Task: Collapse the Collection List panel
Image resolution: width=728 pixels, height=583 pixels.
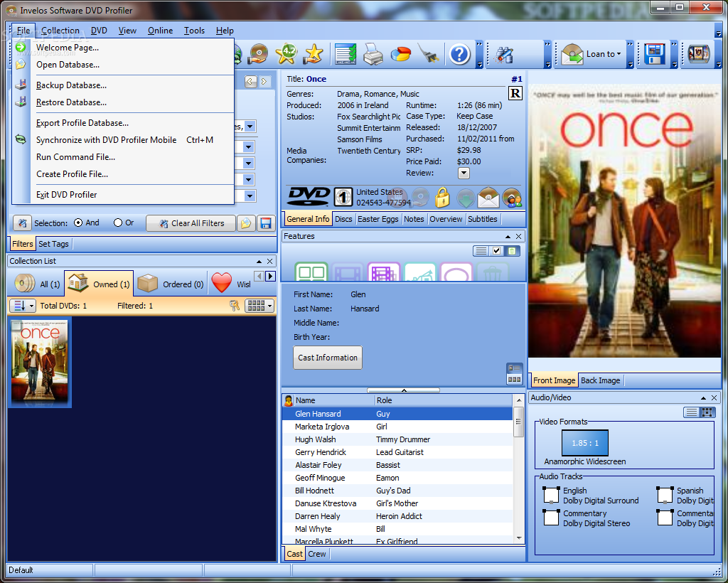Action: [259, 262]
